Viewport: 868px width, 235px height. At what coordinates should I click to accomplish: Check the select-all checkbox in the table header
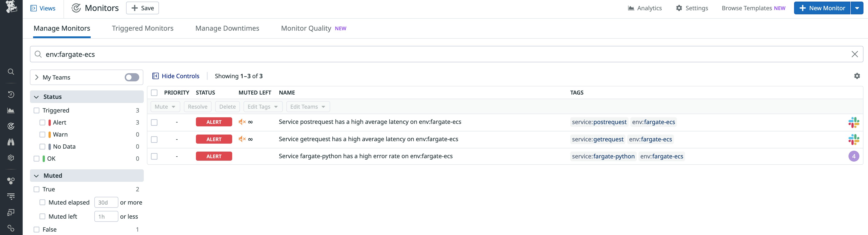point(154,92)
